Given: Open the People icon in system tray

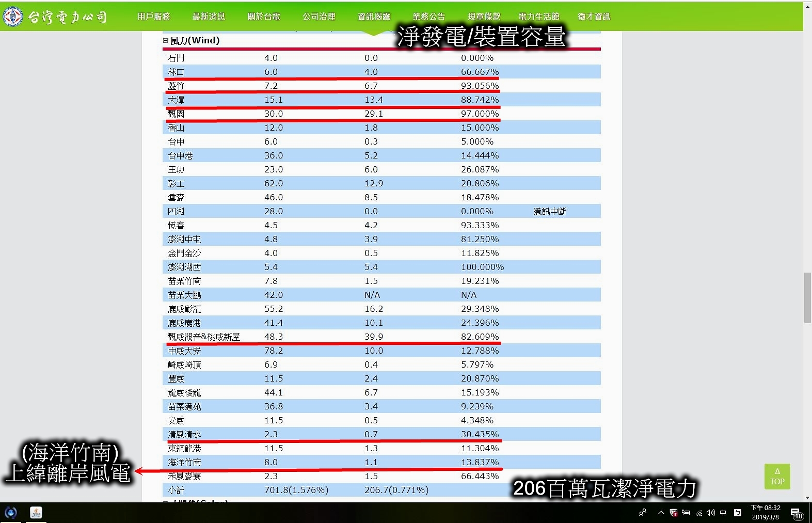Looking at the screenshot, I should (x=643, y=513).
